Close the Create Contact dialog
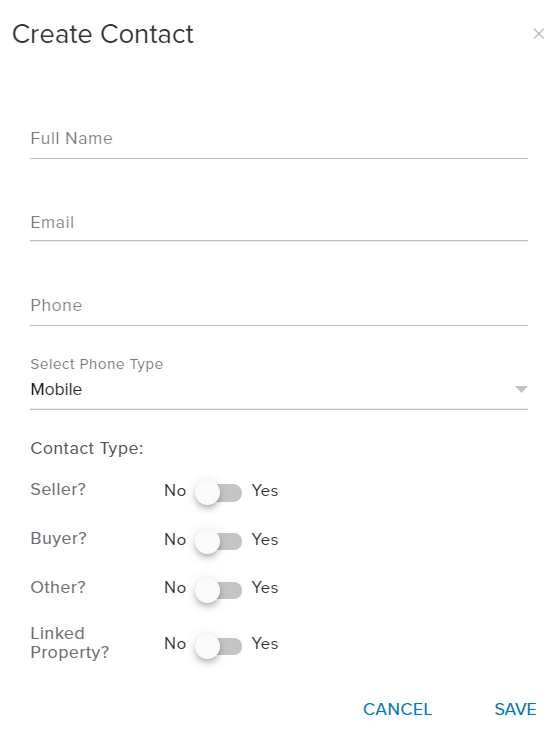558x742 pixels. coord(538,34)
